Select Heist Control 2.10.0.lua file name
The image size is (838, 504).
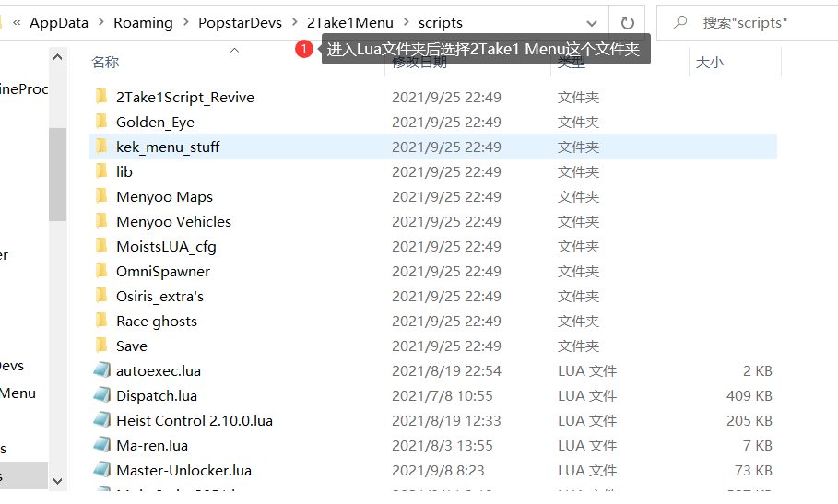195,421
